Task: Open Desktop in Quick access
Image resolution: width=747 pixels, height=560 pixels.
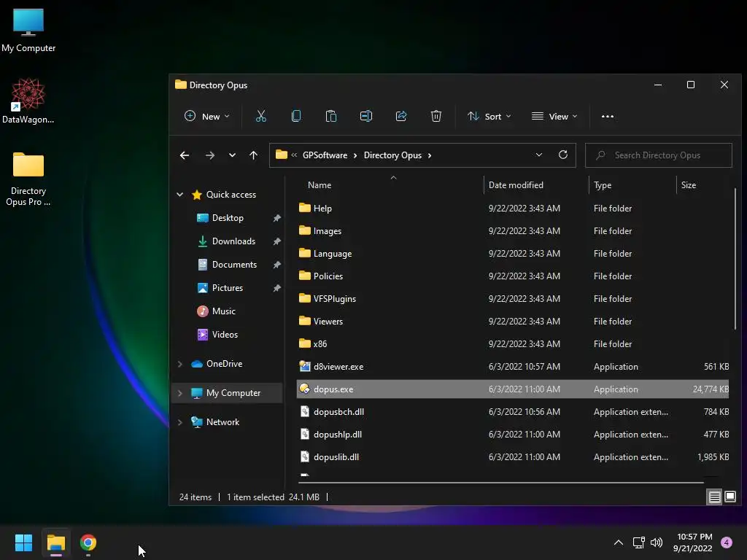Action: tap(228, 217)
